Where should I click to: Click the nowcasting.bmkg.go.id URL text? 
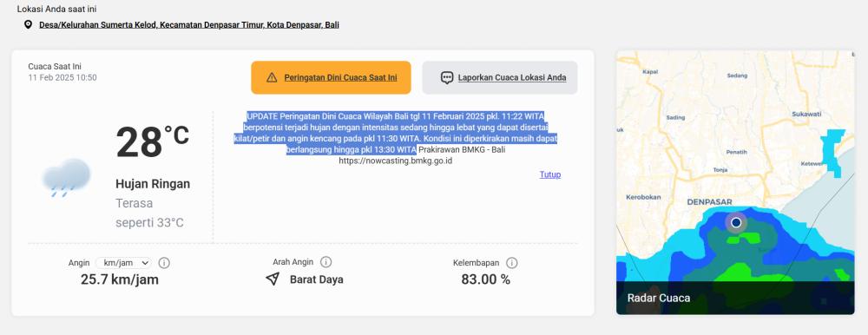(396, 161)
